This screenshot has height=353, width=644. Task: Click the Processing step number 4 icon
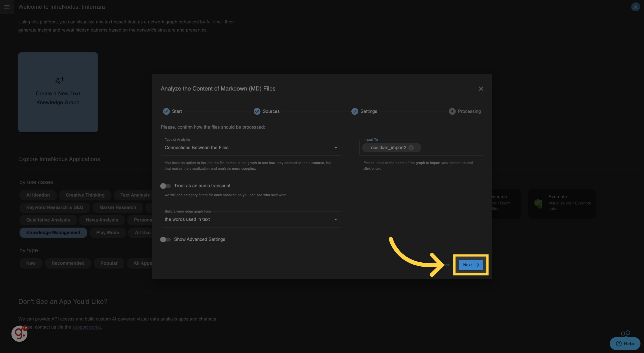click(x=452, y=111)
